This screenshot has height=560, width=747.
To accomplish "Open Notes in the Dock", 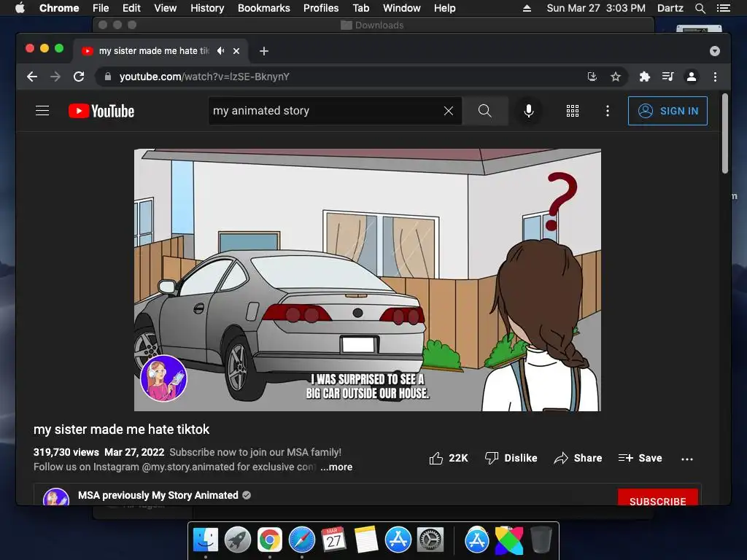I will (x=366, y=540).
